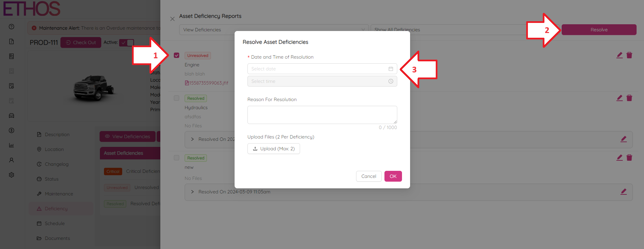Toggle the Active switch for PROD-111
This screenshot has height=249, width=644.
point(127,42)
